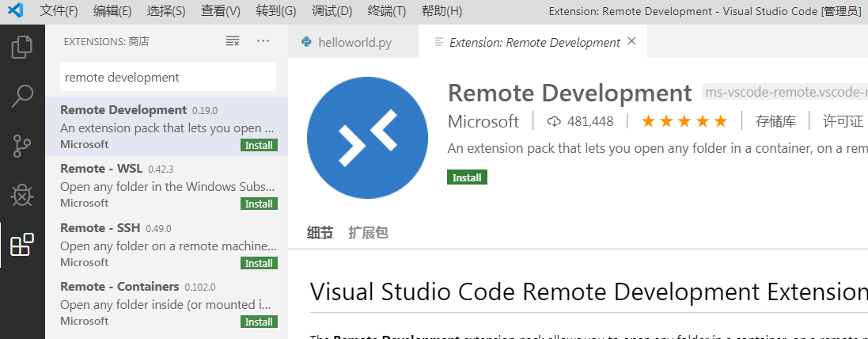Screen dimensions: 868x339
Task: Click the extensions search box
Action: tap(168, 77)
